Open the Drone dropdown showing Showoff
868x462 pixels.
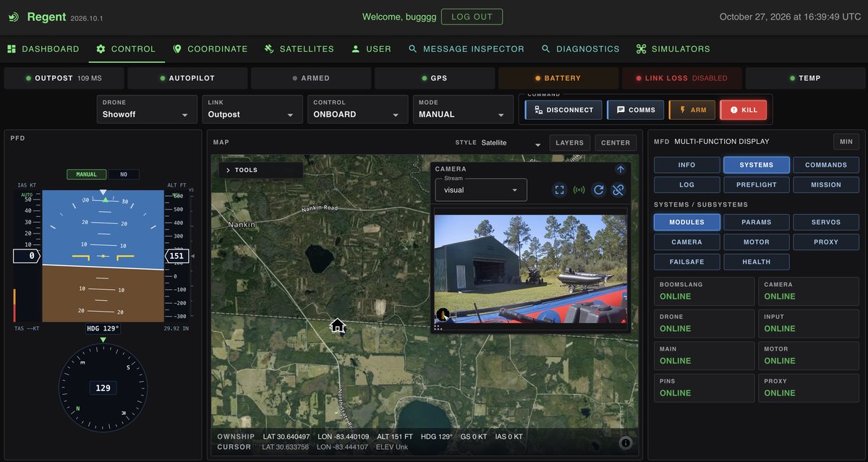click(x=147, y=109)
